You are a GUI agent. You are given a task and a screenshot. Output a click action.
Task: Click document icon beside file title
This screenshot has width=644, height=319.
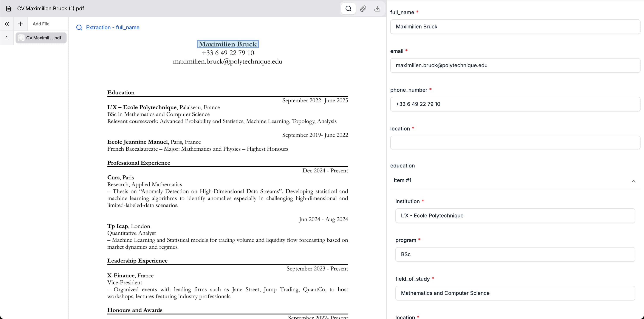click(8, 9)
